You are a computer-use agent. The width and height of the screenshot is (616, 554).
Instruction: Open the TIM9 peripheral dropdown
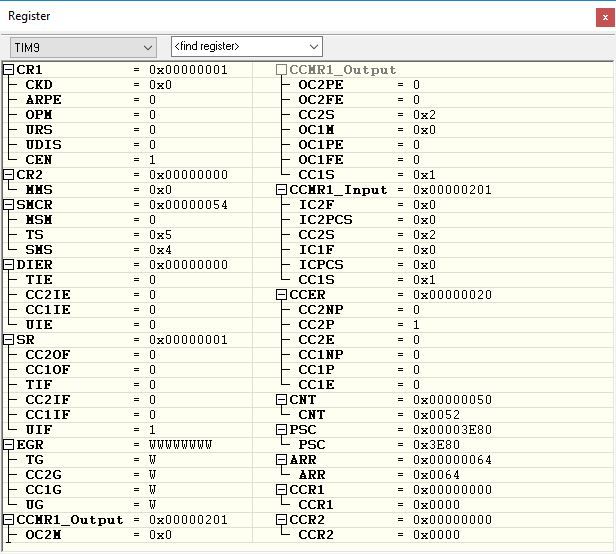pos(83,48)
